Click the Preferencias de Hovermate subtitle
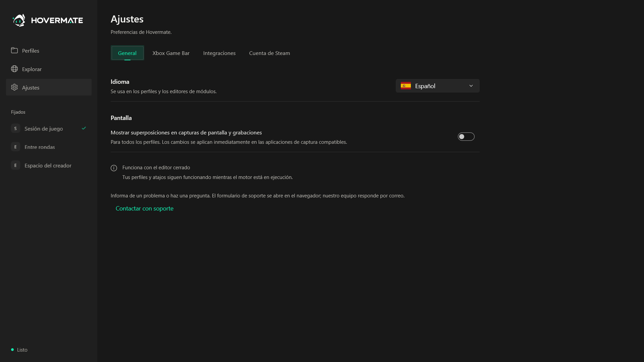644x362 pixels. pos(141,32)
